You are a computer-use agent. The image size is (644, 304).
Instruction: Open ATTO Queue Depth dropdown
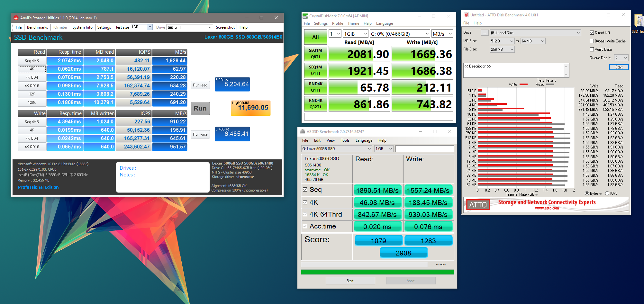tap(621, 58)
